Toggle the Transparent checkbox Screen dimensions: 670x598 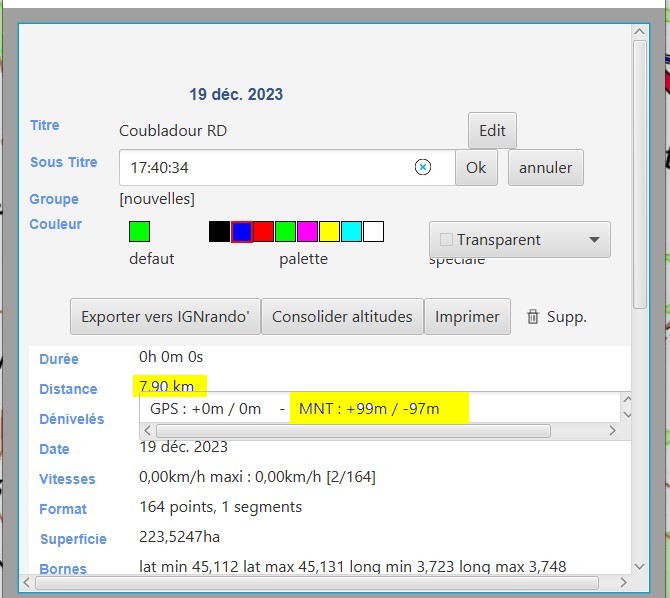click(x=447, y=240)
